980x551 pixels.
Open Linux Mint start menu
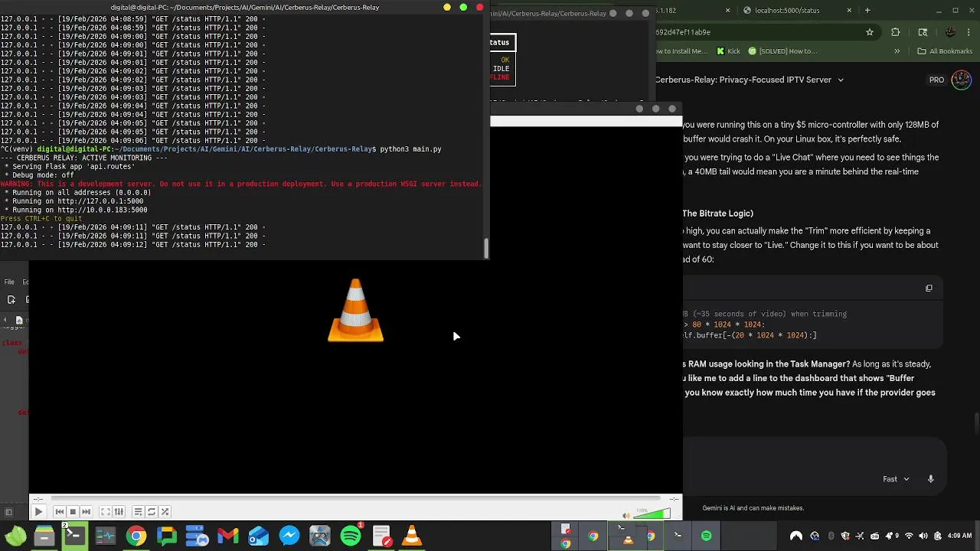pos(15,536)
